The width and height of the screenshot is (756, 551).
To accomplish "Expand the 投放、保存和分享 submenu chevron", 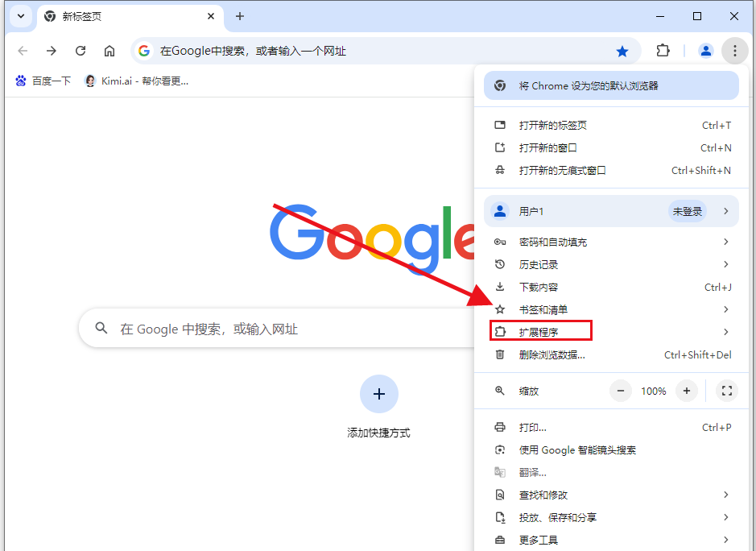I will click(725, 517).
